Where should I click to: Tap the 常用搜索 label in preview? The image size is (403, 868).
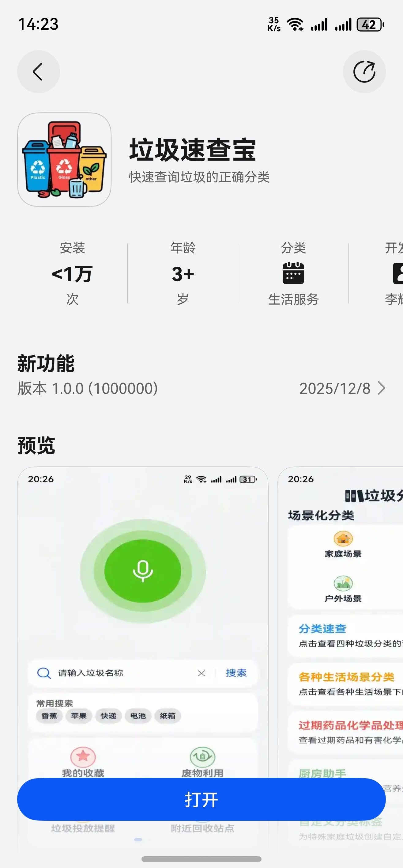pyautogui.click(x=55, y=703)
